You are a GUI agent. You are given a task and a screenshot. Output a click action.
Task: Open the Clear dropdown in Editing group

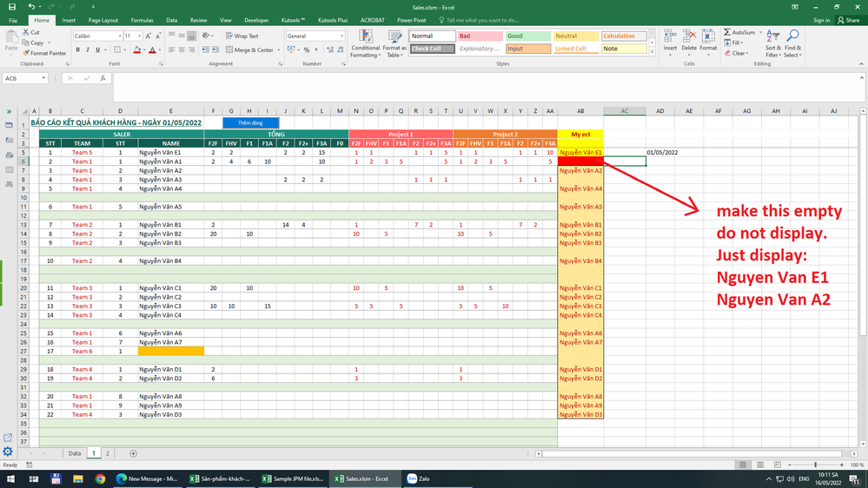(x=737, y=53)
